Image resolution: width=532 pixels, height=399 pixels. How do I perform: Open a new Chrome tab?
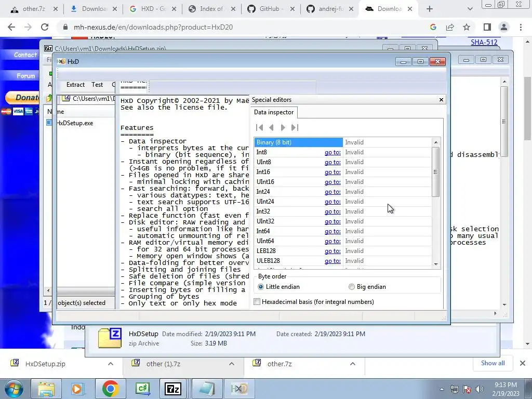(x=430, y=9)
